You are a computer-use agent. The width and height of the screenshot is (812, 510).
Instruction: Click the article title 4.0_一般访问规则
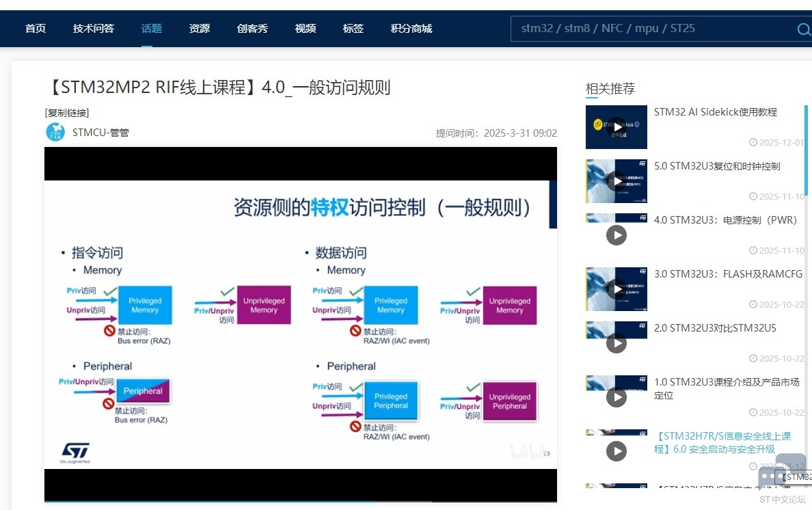pos(218,88)
